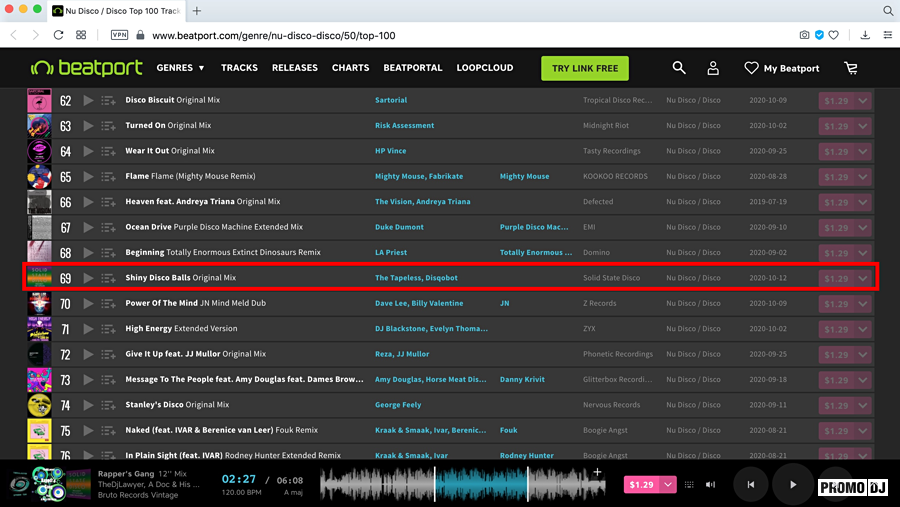Screen dimensions: 900x507
Task: Click Beatport logo to go home
Action: click(86, 68)
